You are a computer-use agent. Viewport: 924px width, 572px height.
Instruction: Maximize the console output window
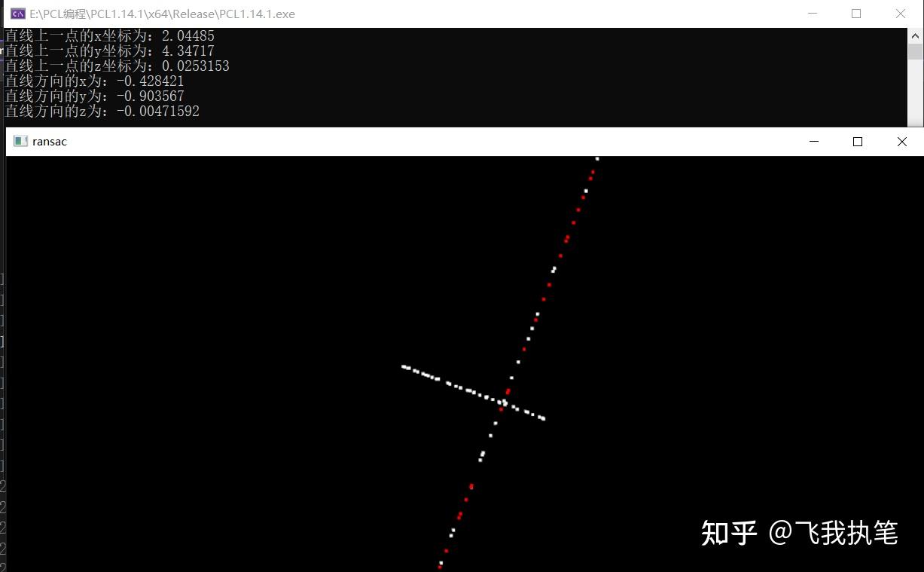[855, 14]
